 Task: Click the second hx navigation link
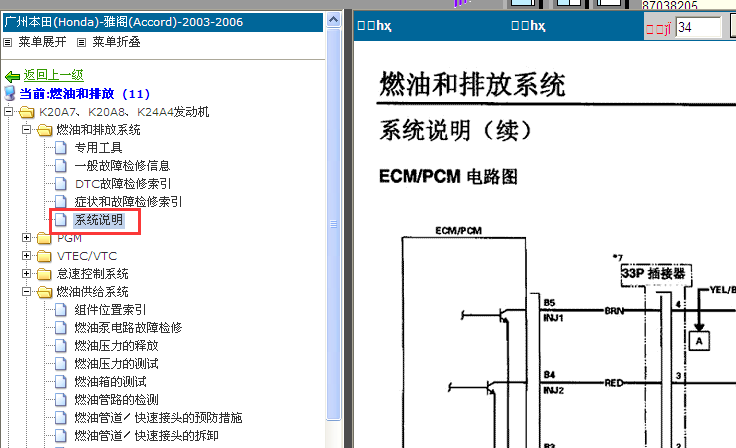click(x=528, y=26)
